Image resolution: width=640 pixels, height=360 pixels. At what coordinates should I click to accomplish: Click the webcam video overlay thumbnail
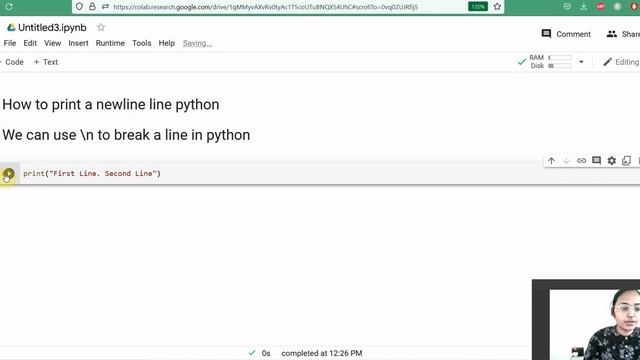coord(586,320)
